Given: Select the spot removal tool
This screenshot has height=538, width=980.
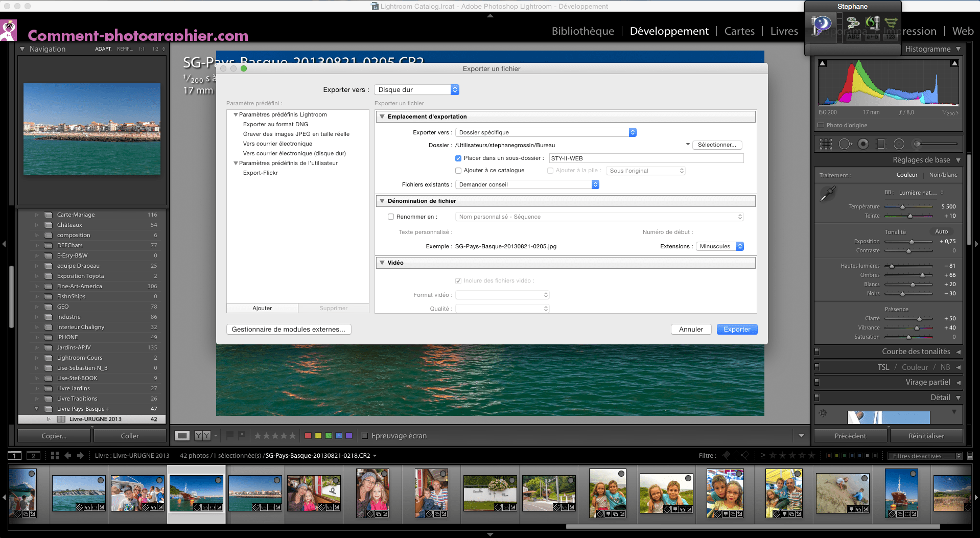Looking at the screenshot, I should (845, 144).
